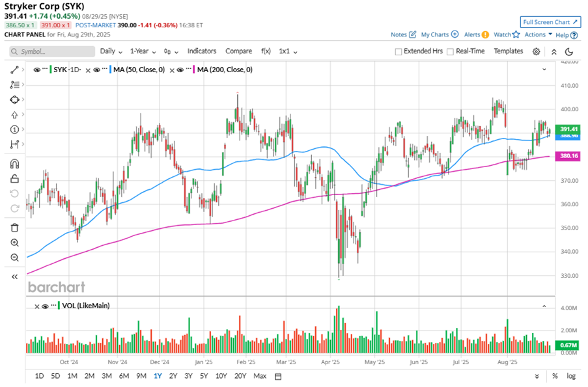Remove the VOL indicator
Image resolution: width=588 pixels, height=387 pixels.
36,306
